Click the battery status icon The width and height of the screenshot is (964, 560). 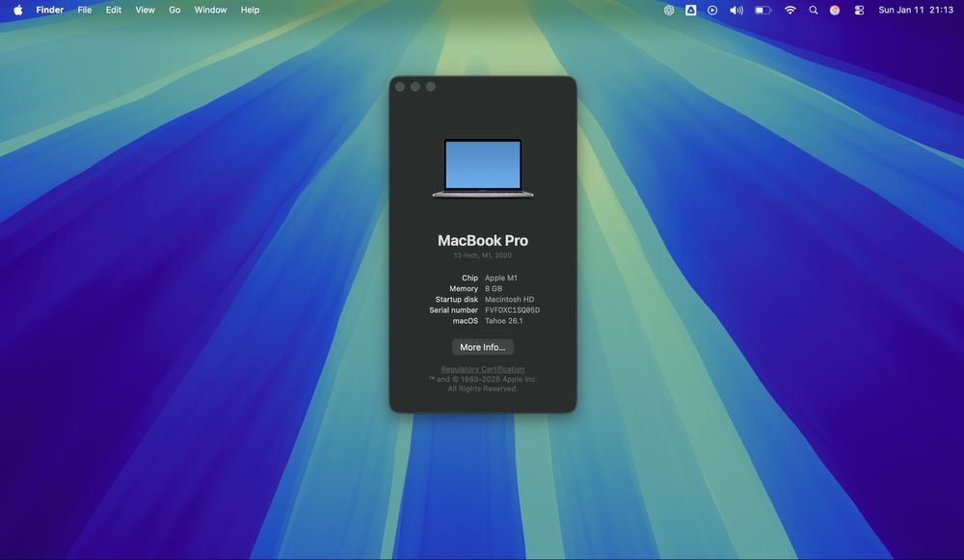point(763,10)
